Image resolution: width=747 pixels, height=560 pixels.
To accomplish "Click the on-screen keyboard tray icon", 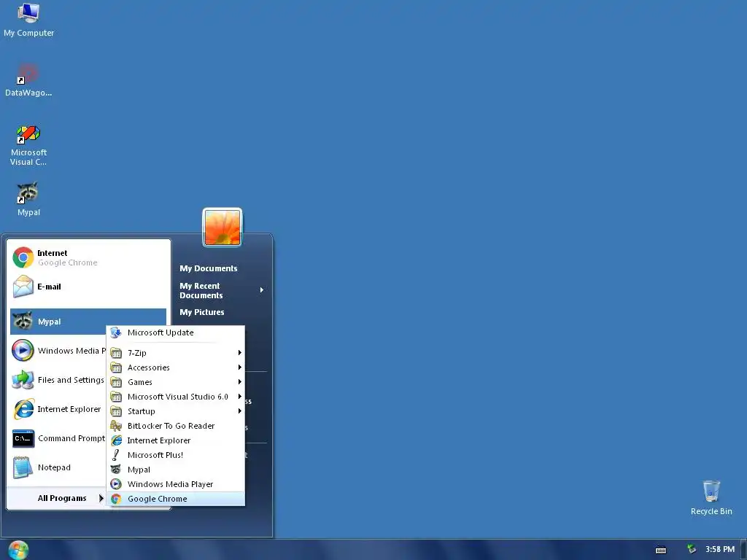I will 661,550.
